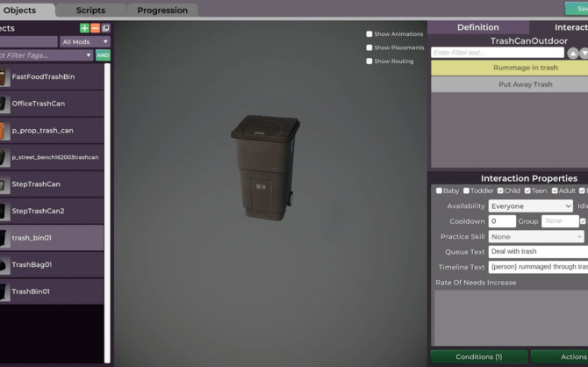Select the Rummage in trash interaction

coord(510,68)
